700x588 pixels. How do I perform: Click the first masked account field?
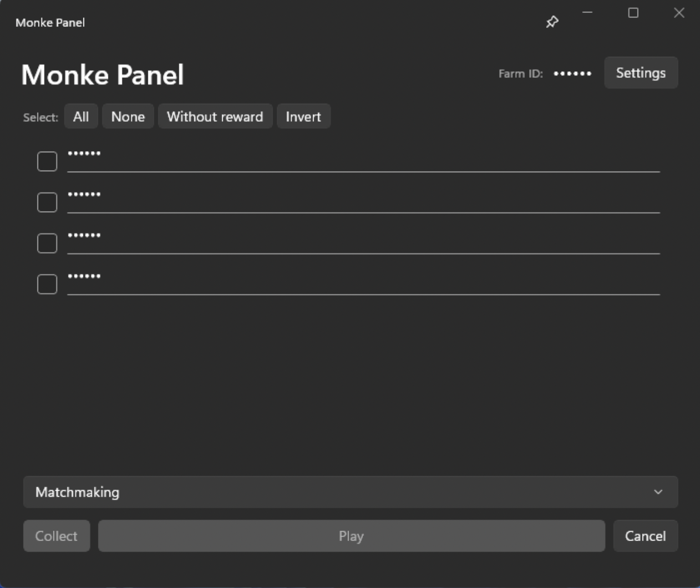pos(364,160)
